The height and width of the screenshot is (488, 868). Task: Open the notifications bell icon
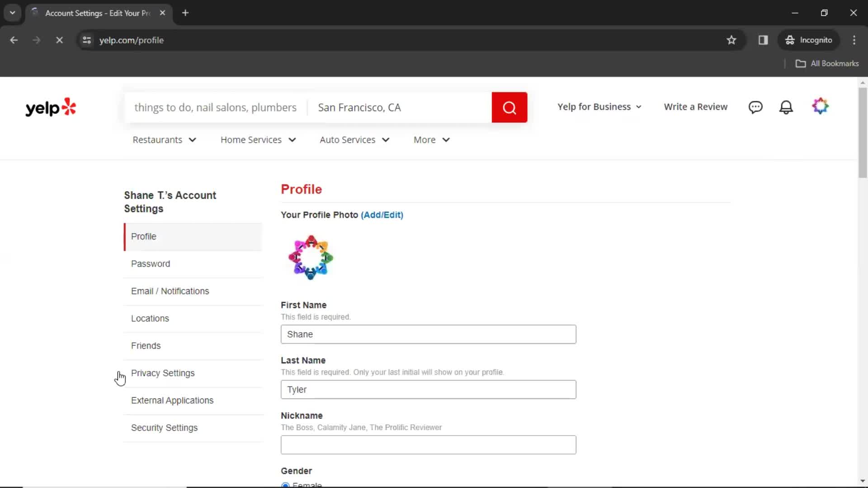(x=786, y=107)
